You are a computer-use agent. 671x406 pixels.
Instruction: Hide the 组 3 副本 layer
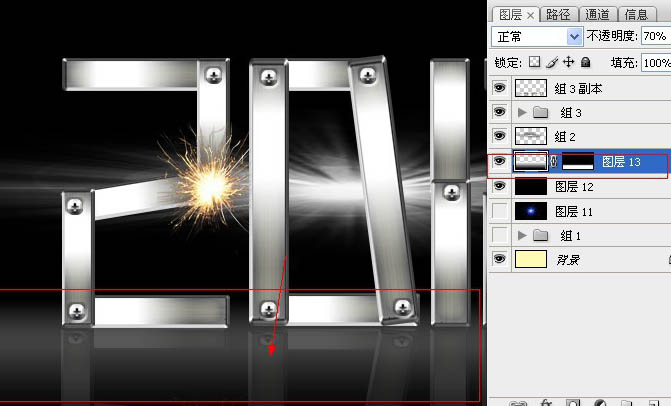coord(500,88)
